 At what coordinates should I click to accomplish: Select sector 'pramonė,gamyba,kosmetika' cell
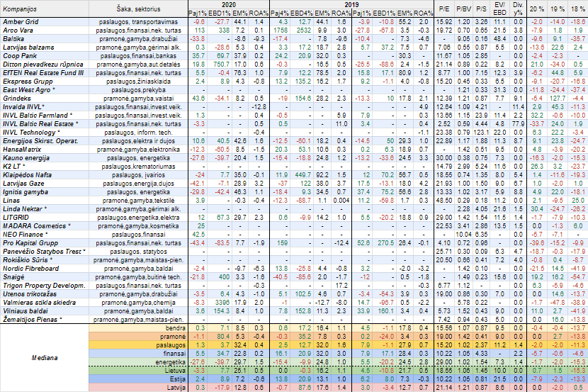coord(138,226)
